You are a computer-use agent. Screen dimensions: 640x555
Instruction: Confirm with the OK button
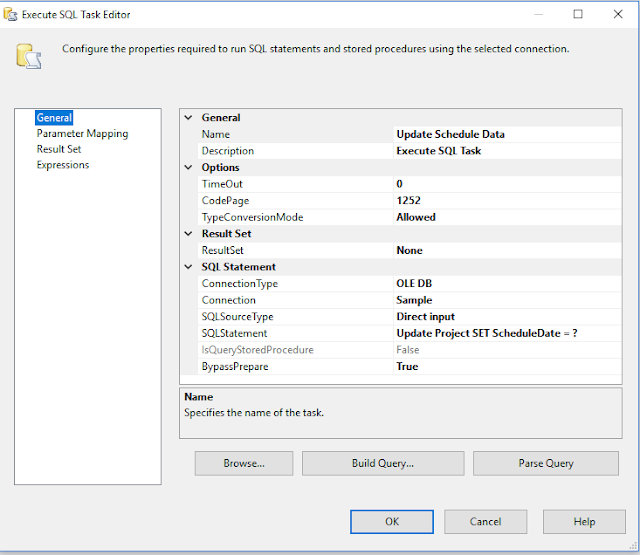click(x=392, y=521)
